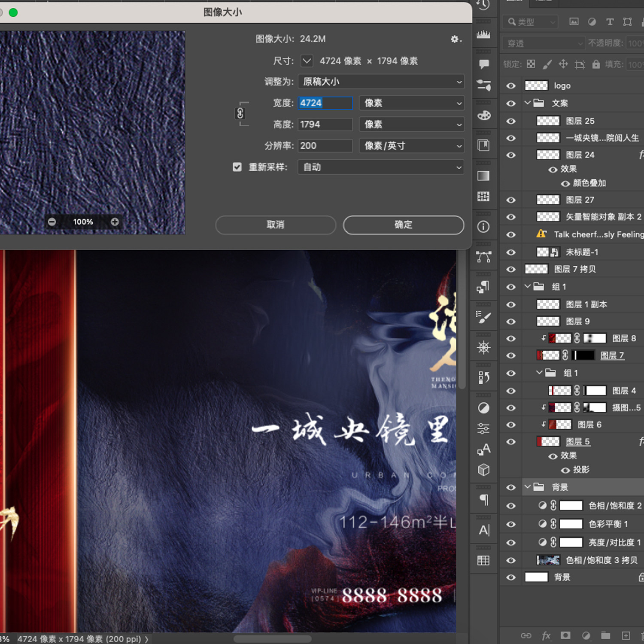The height and width of the screenshot is (644, 644).
Task: Zoom in the dialog preview
Action: pos(115,222)
